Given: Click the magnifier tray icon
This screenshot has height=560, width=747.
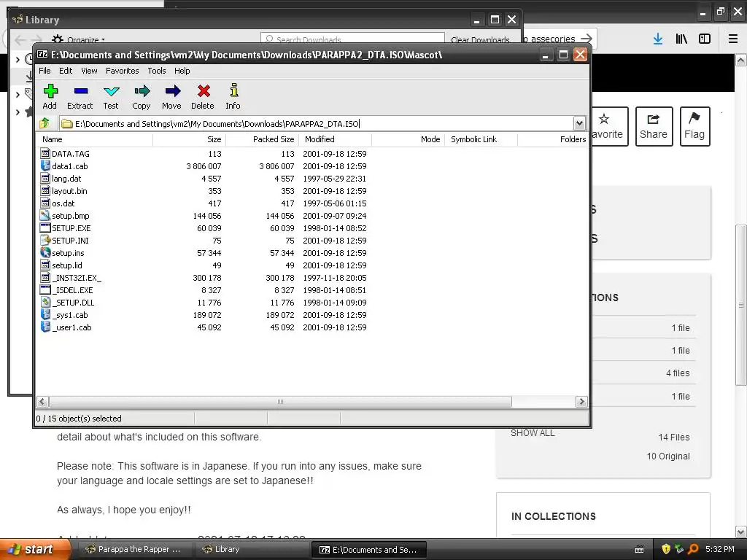Looking at the screenshot, I should pos(693,549).
